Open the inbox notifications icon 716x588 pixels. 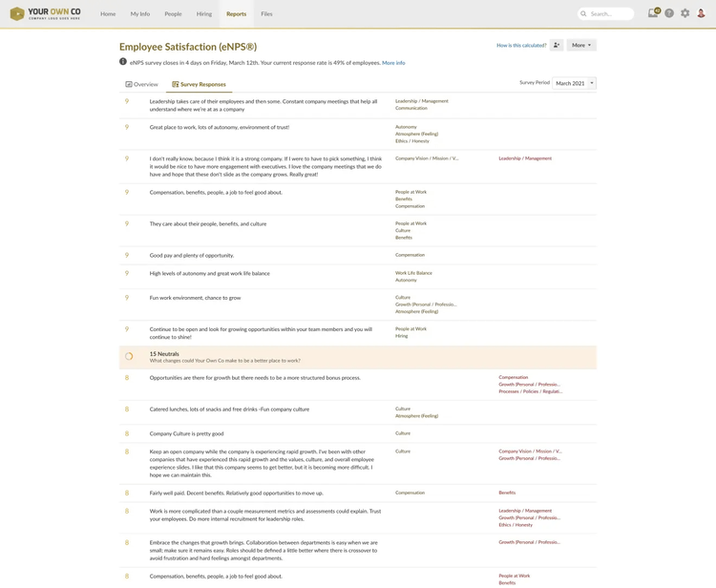click(x=653, y=13)
